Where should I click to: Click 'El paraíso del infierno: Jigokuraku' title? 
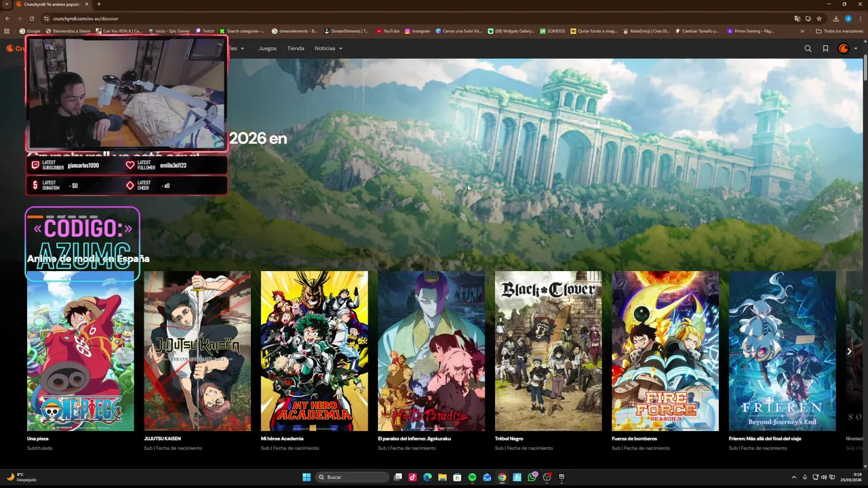click(414, 439)
